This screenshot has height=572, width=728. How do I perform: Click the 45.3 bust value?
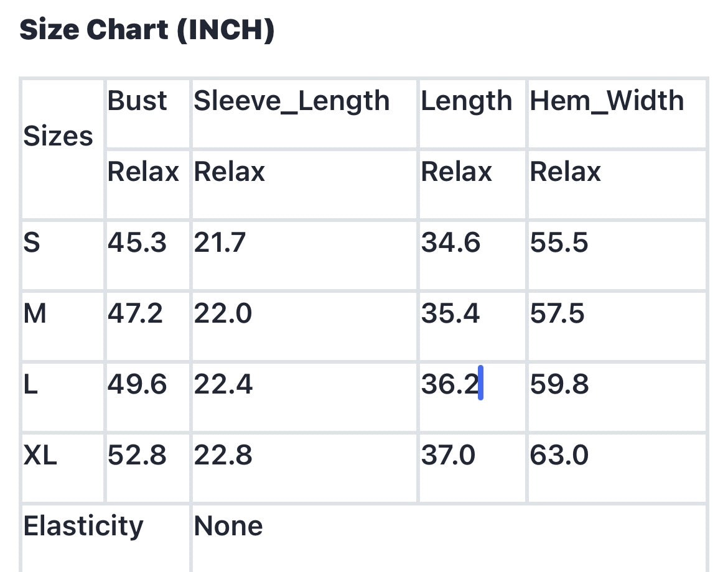point(137,242)
